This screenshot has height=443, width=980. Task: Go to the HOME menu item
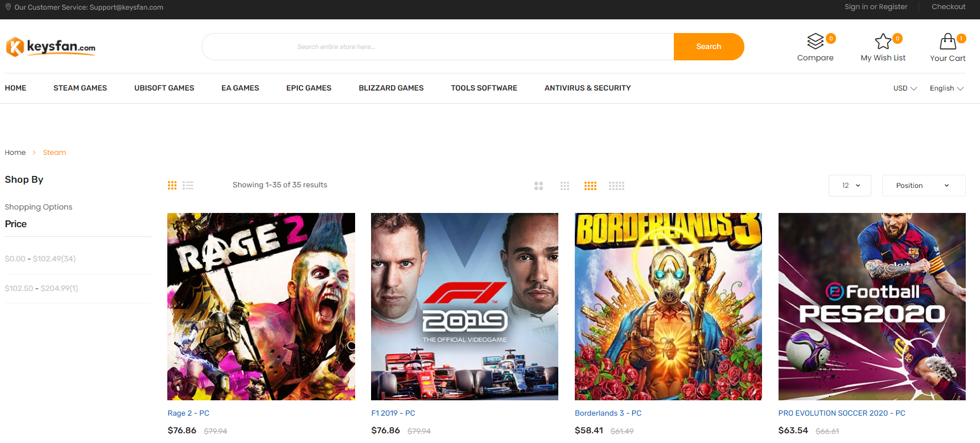point(15,88)
